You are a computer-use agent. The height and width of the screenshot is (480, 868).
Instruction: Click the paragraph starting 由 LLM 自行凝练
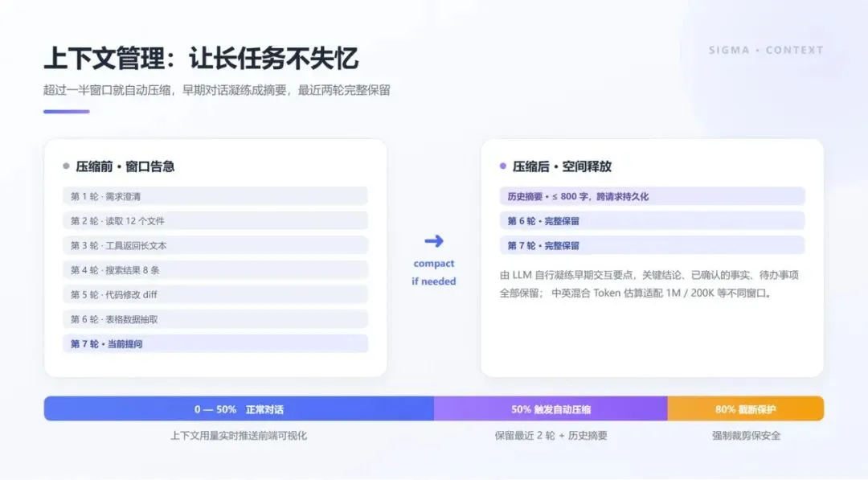(x=649, y=284)
